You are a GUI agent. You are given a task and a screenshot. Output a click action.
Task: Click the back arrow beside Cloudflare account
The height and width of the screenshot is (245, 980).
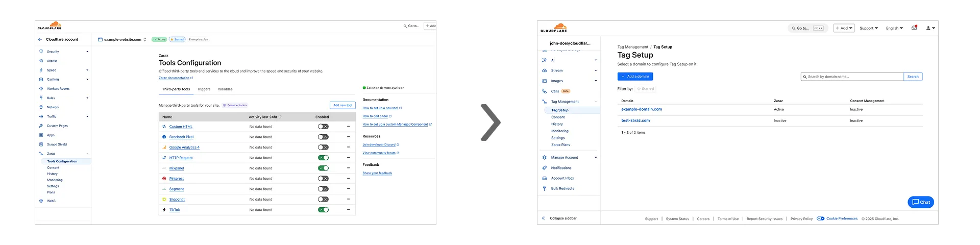[x=40, y=39]
